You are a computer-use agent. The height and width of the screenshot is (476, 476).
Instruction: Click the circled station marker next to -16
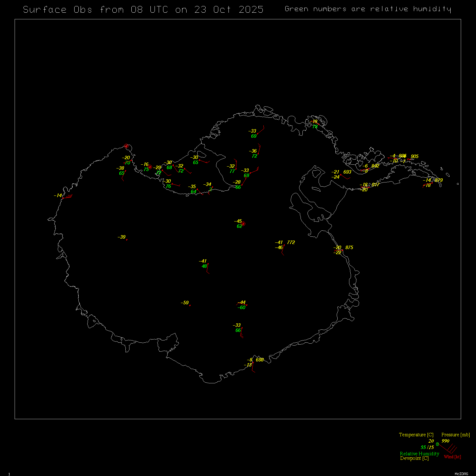(x=150, y=167)
